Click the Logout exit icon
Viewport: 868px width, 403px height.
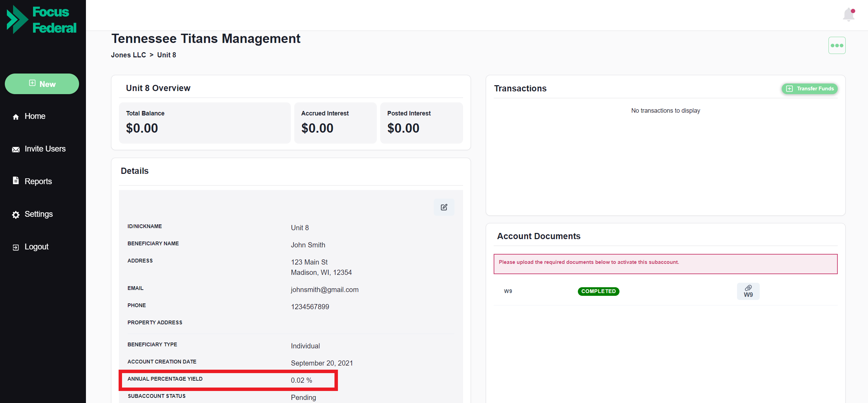pos(16,247)
